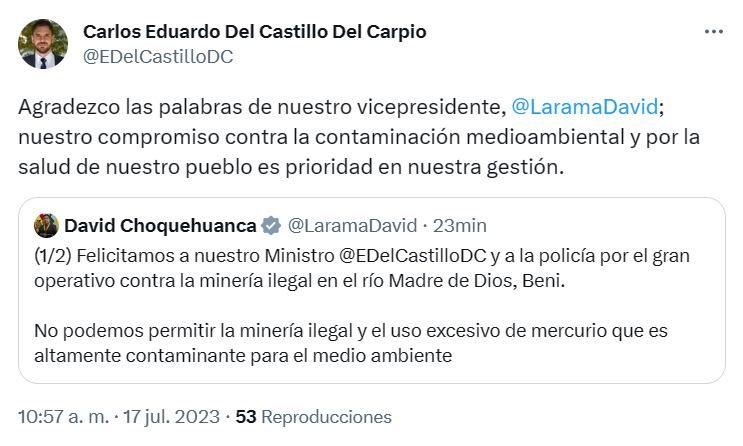Click the verified badge beside David Choquehuanca
This screenshot has width=743, height=446.
click(x=270, y=223)
